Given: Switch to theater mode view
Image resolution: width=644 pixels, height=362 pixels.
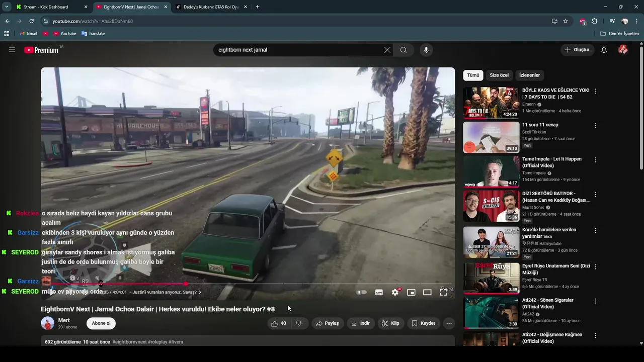Looking at the screenshot, I should pyautogui.click(x=427, y=292).
